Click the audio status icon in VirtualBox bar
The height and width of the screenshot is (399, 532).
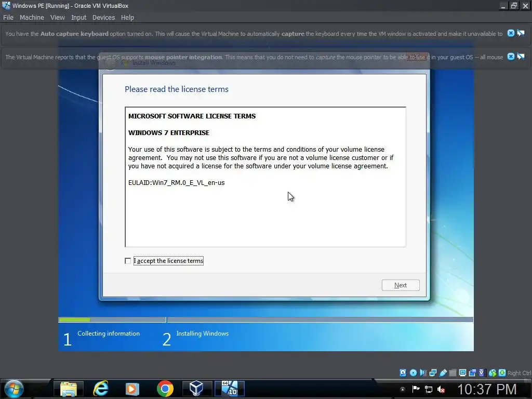click(423, 373)
